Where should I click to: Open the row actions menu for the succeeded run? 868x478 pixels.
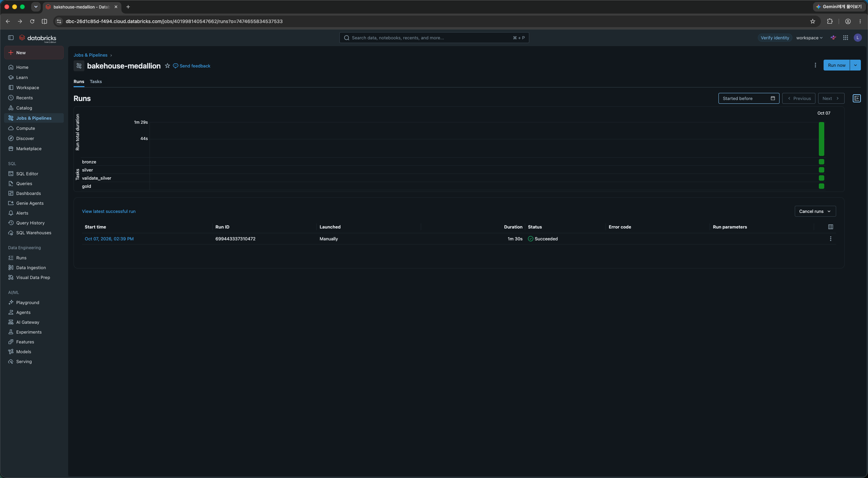coord(831,239)
